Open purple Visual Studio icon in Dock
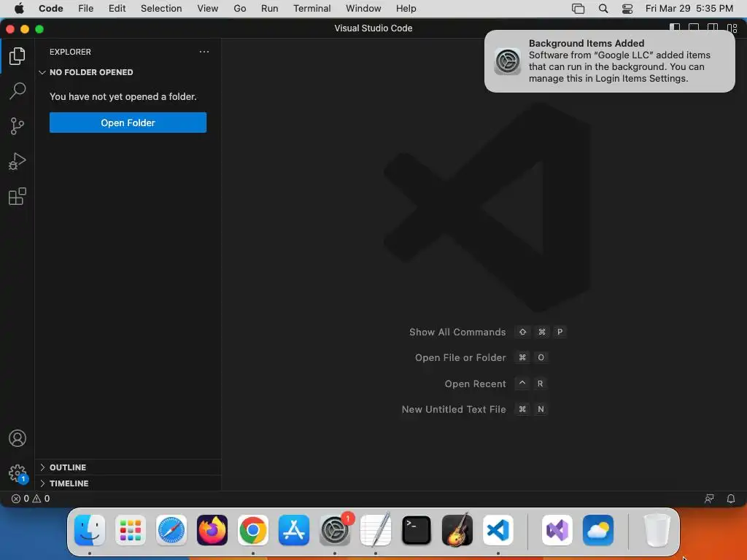Screen dimensions: 747x560 [557, 530]
